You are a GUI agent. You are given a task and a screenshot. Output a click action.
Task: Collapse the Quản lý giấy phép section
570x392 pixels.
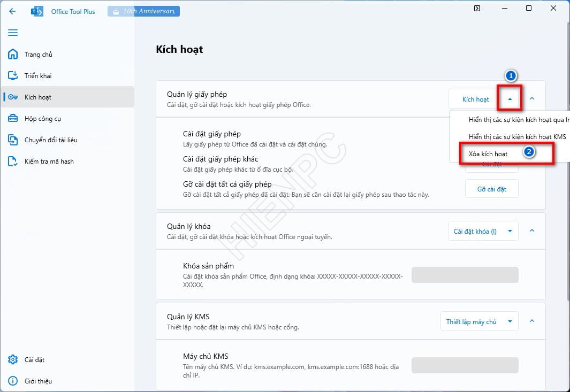pyautogui.click(x=532, y=98)
